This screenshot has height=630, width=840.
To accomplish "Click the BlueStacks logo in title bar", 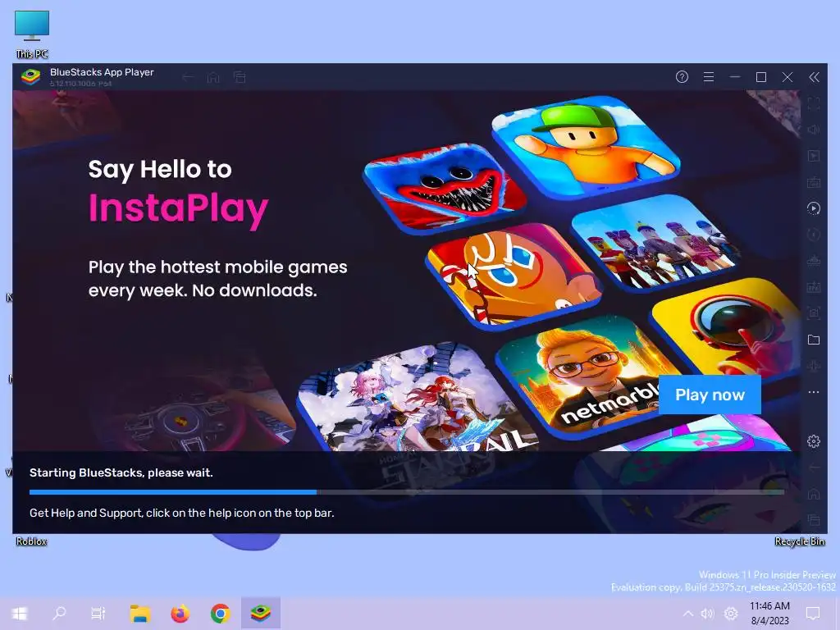I will point(30,77).
